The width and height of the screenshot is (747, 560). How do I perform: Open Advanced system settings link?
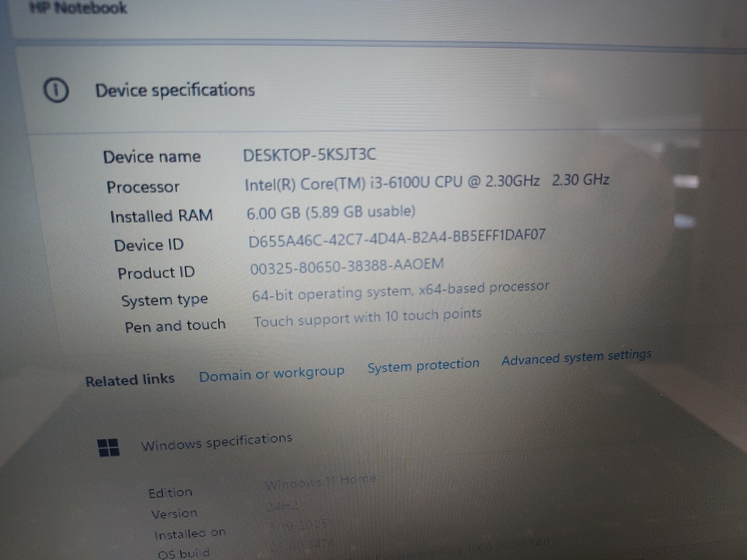[576, 357]
